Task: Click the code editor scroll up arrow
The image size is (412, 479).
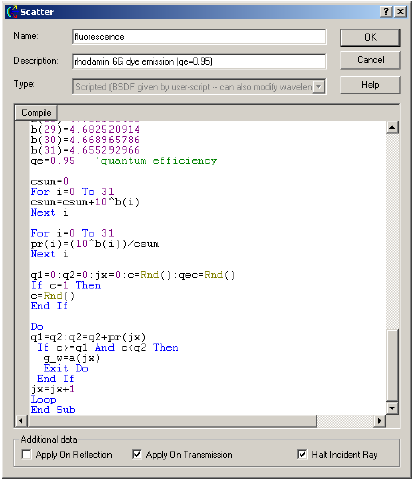Action: [392, 127]
